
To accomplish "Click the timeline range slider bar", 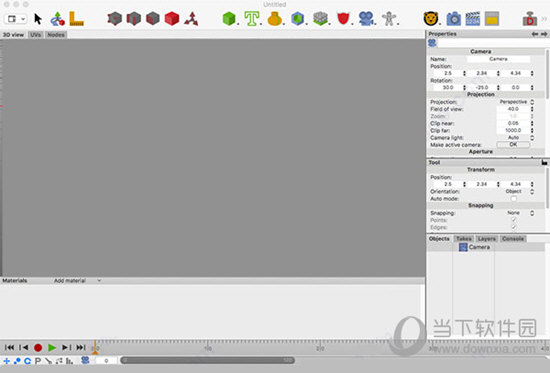I will pyautogui.click(x=207, y=360).
